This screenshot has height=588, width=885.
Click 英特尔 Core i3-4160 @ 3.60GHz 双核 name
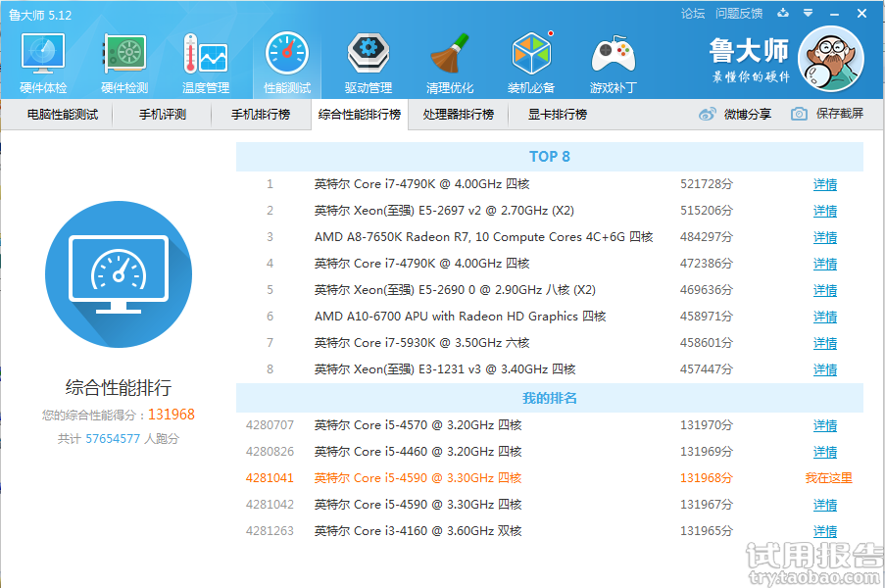pos(418,531)
